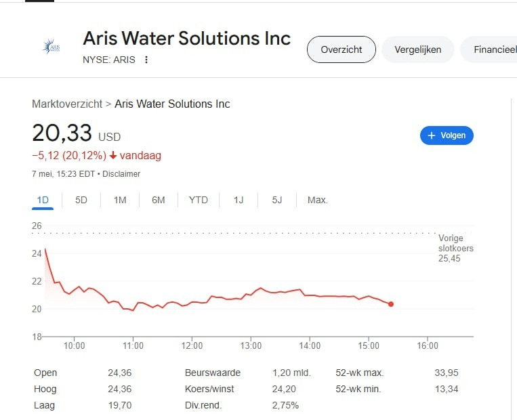
Task: Click the Koers/winst value 24,20
Action: tap(284, 389)
